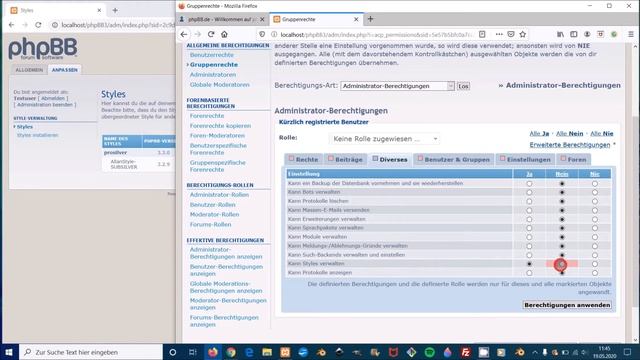This screenshot has width=640, height=360.
Task: Click 'Alle Nein' link
Action: (569, 133)
